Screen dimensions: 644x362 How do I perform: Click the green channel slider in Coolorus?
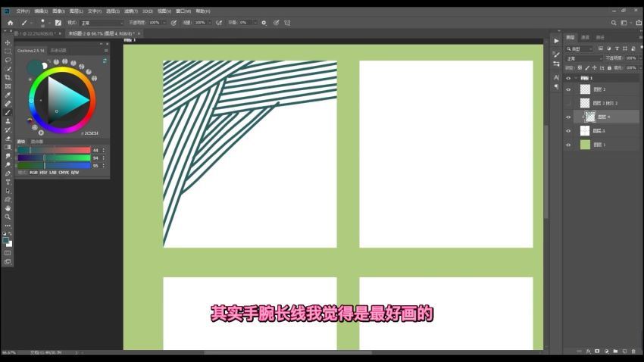(x=54, y=158)
